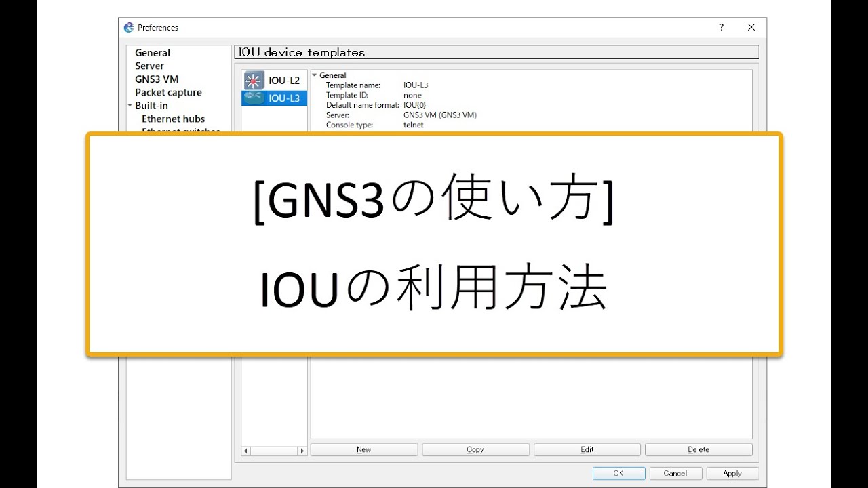Click the Edit template button

coord(587,449)
